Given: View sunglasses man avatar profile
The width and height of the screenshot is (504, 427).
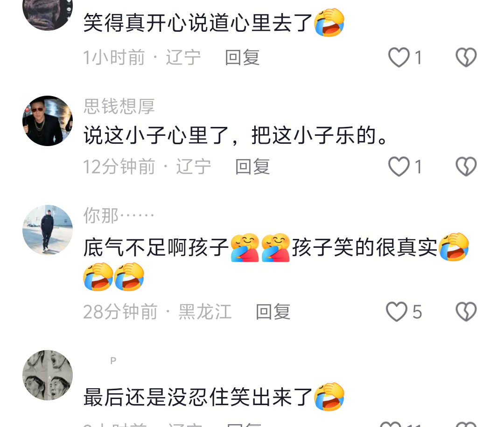Looking at the screenshot, I should (48, 120).
